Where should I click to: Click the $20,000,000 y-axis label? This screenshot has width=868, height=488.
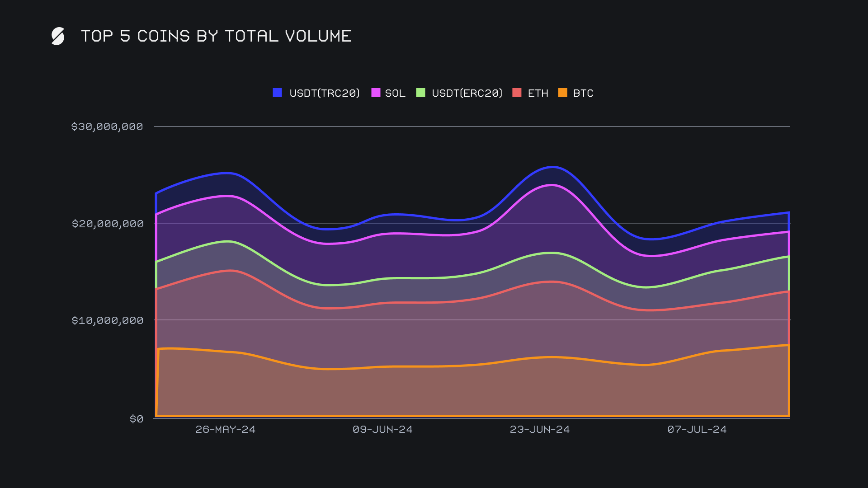click(107, 224)
